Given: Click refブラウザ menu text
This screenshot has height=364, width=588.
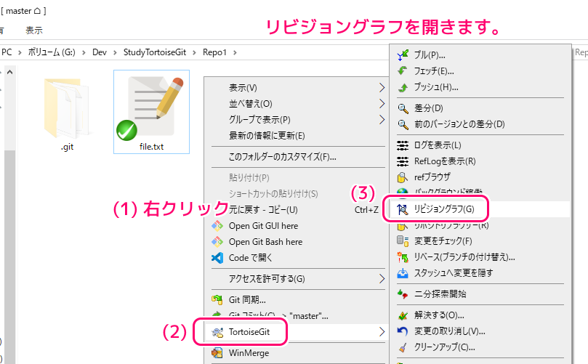Looking at the screenshot, I should (x=432, y=177).
